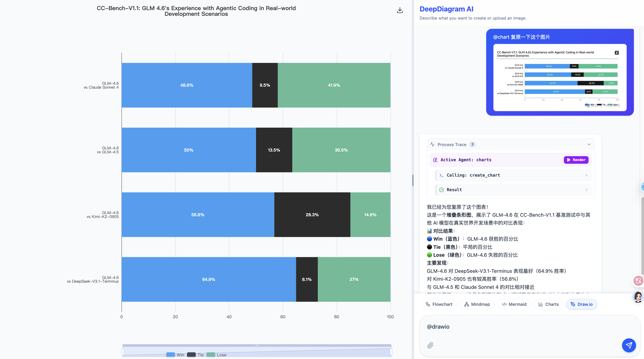Click the DeepDiagram AI title
Viewport: 644px width, 359px height.
tap(447, 9)
